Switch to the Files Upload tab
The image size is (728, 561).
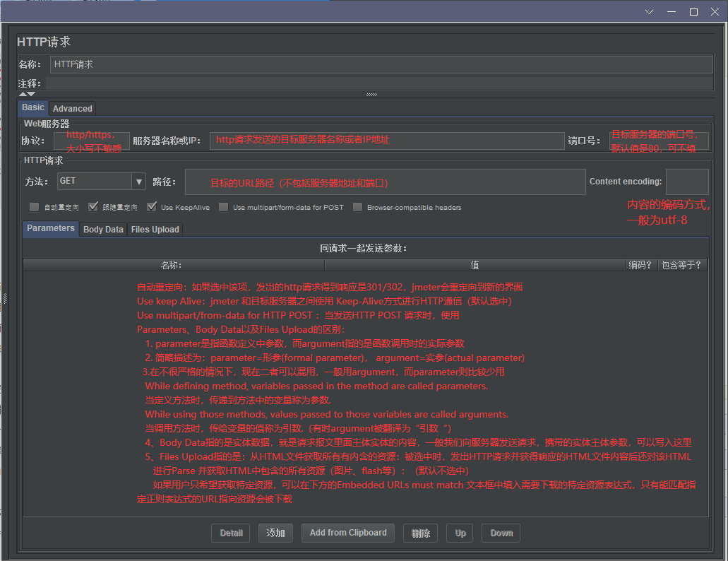click(x=155, y=230)
